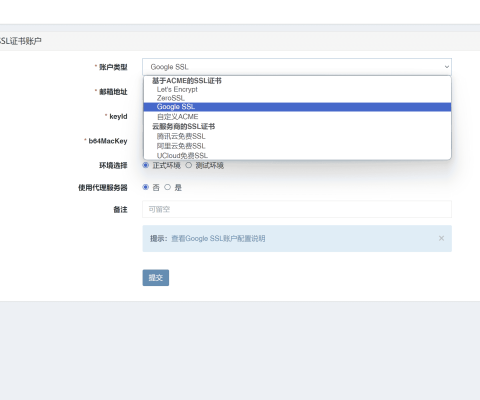Screen dimensions: 480x400
Task: Click the 账户类型 select box
Action: point(297,67)
